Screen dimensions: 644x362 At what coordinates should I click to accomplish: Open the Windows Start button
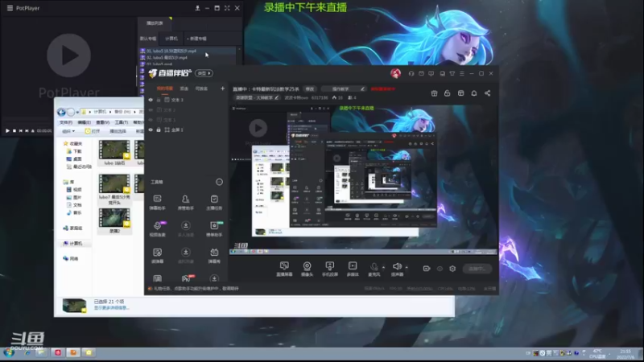point(9,352)
